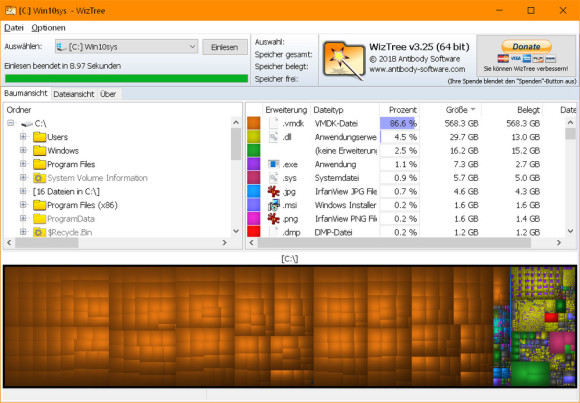Click the folder tree scroll-right arrow
This screenshot has width=580, height=403.
tap(224, 243)
